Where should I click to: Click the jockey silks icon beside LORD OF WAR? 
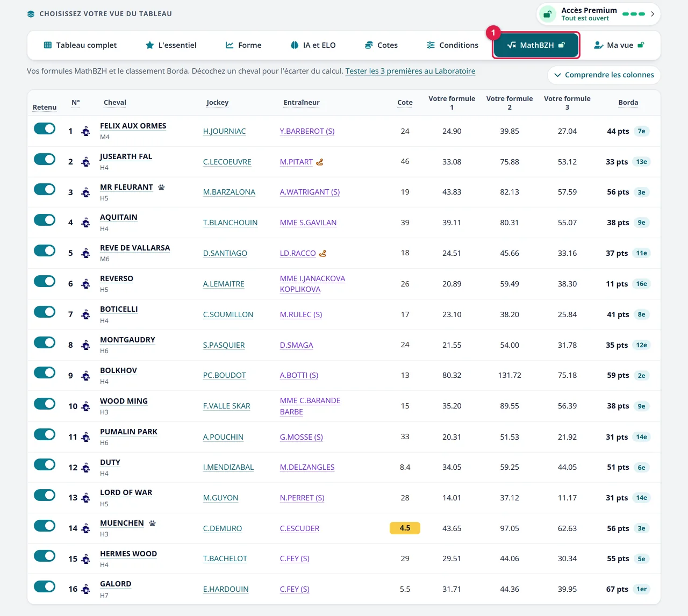(85, 498)
